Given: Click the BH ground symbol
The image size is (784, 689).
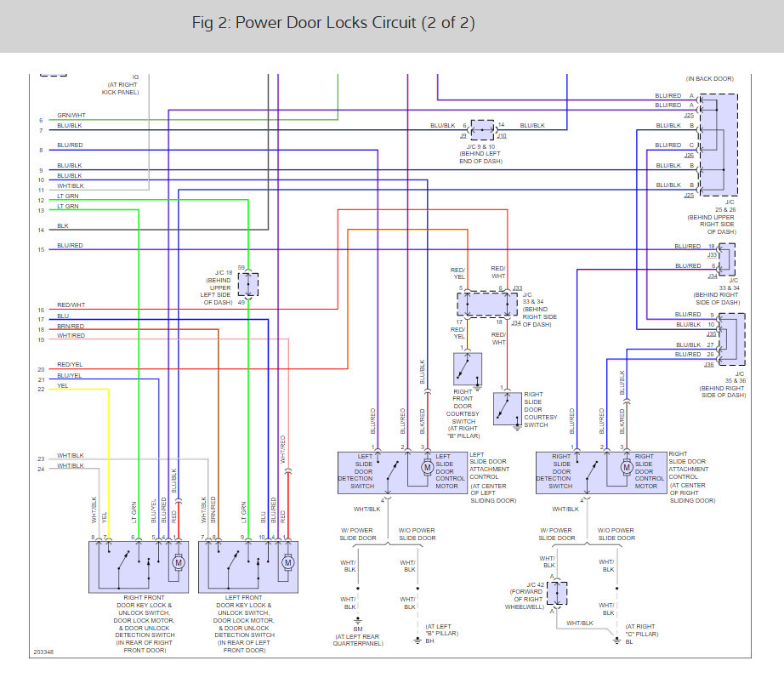Looking at the screenshot, I should 418,641.
